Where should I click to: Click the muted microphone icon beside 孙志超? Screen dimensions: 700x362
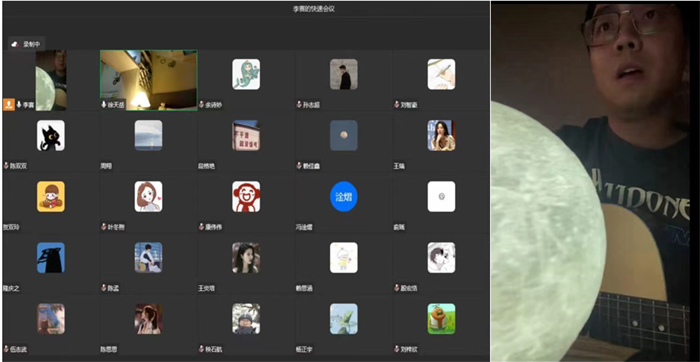coord(299,105)
